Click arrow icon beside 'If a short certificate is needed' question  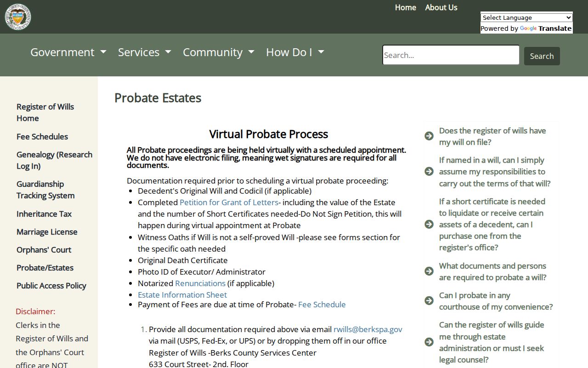point(429,224)
